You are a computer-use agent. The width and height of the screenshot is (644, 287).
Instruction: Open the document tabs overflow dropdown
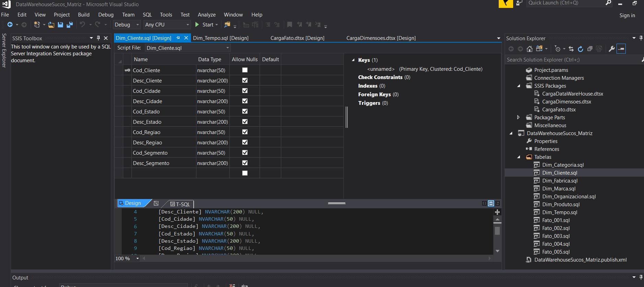point(498,38)
